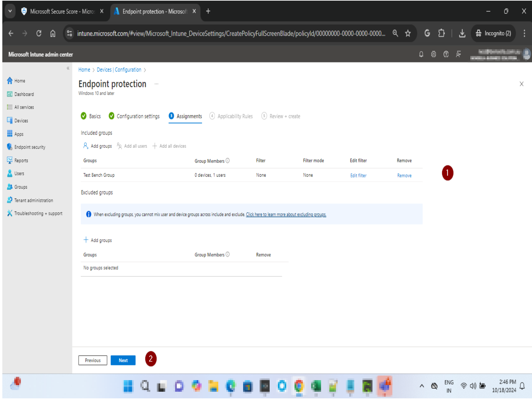The image size is (532, 401).
Task: Open Groups in the sidebar
Action: click(17, 187)
